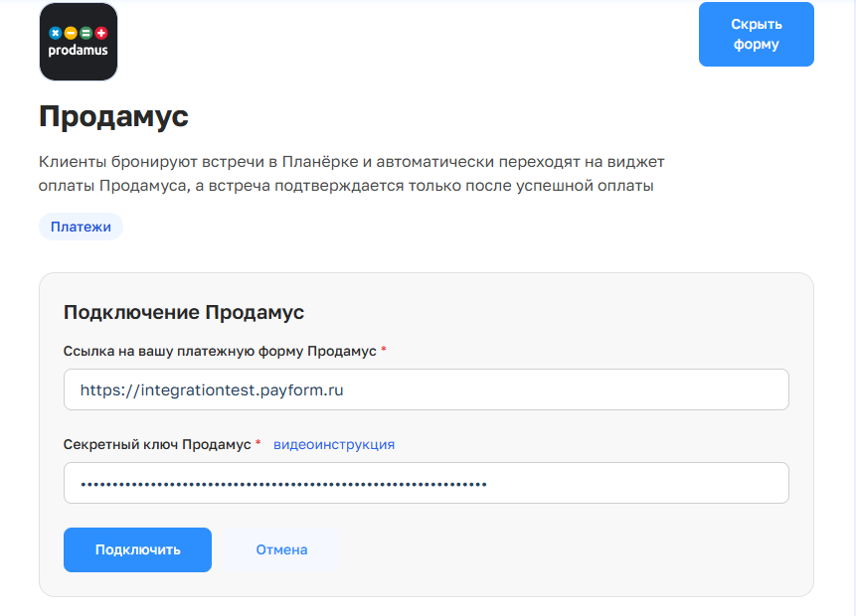Cancel the form with 'Отмена'
The image size is (856, 616).
[281, 549]
